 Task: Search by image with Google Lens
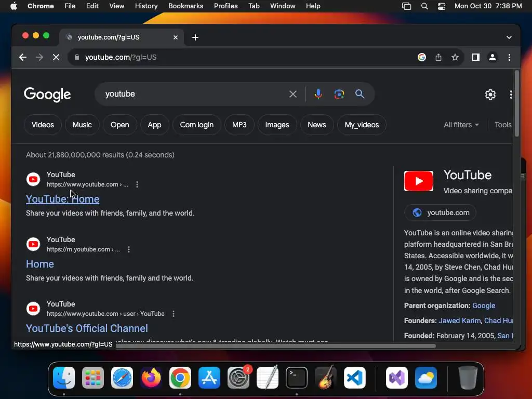(339, 94)
